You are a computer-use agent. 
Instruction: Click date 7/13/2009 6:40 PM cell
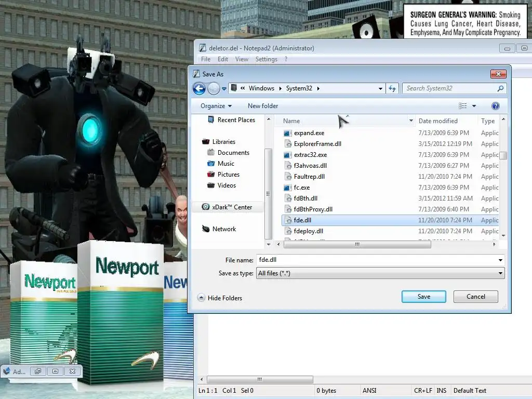(444, 209)
